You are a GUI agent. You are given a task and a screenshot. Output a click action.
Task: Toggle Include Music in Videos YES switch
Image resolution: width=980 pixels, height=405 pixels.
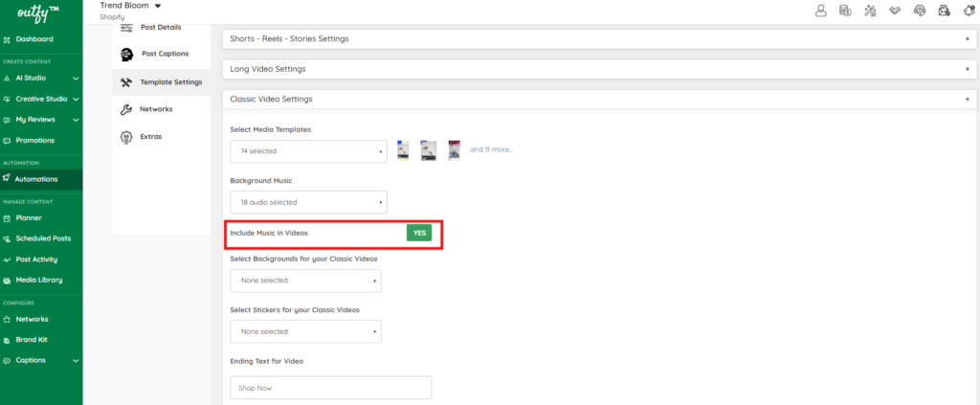tap(419, 233)
